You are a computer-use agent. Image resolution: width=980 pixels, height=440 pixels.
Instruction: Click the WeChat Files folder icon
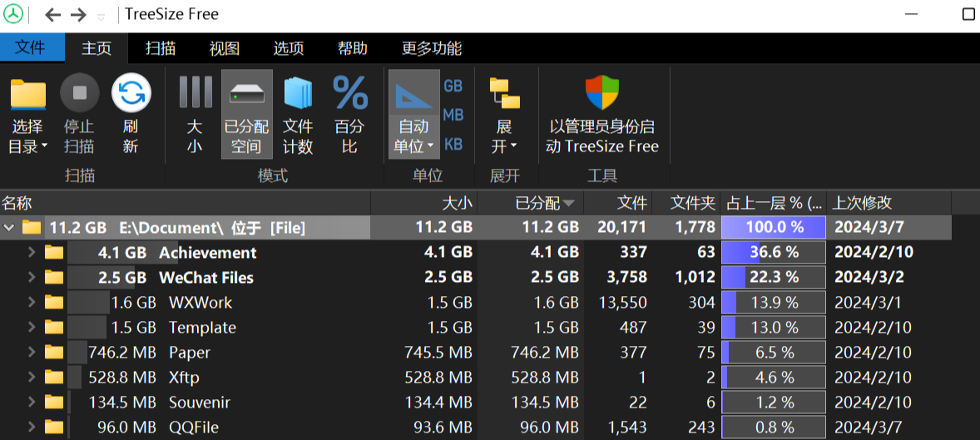pos(54,278)
